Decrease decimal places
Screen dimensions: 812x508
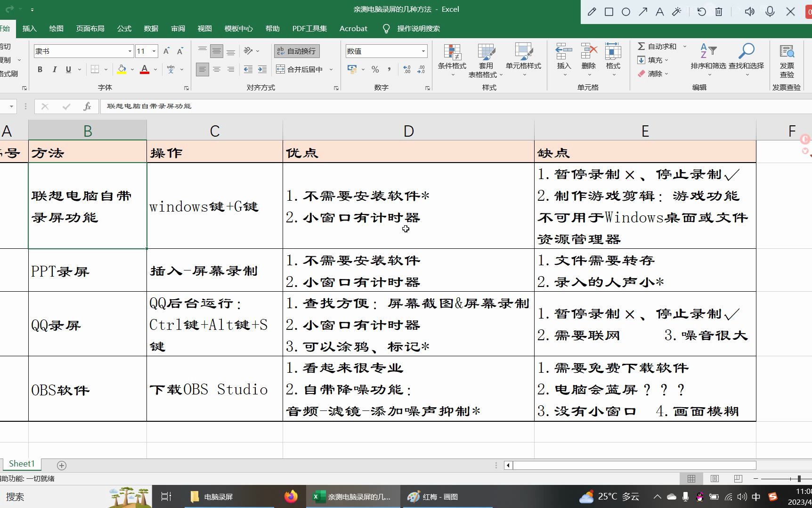(x=421, y=69)
